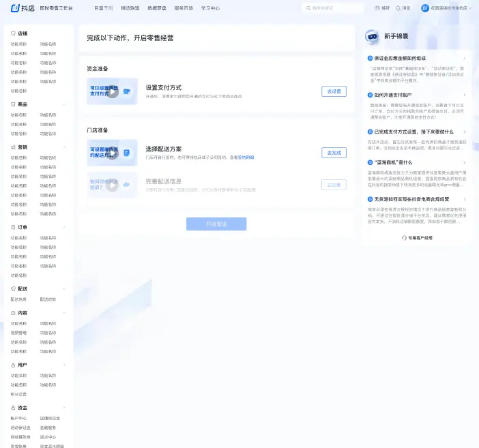Click the 用户 person icon in sidebar
The height and width of the screenshot is (448, 479).
(x=13, y=365)
